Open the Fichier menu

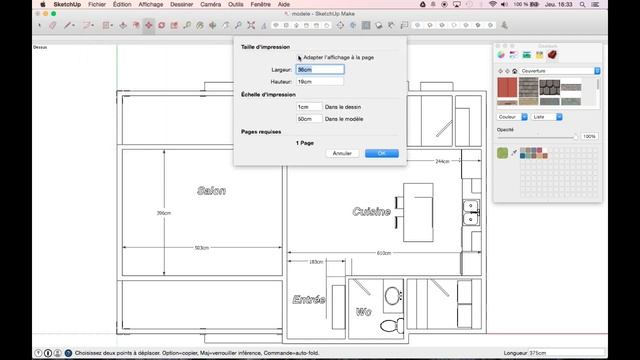click(x=97, y=4)
